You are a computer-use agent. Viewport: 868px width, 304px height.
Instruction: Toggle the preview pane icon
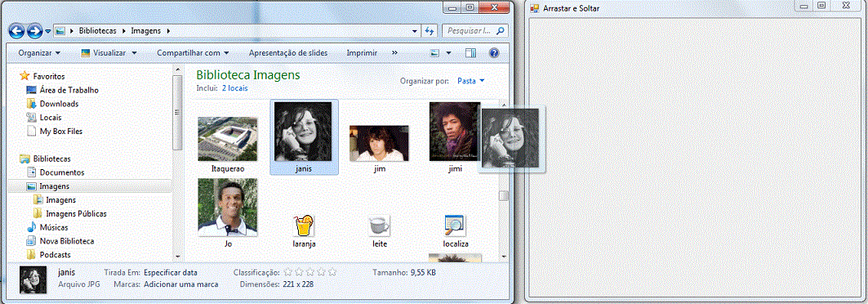click(x=470, y=53)
